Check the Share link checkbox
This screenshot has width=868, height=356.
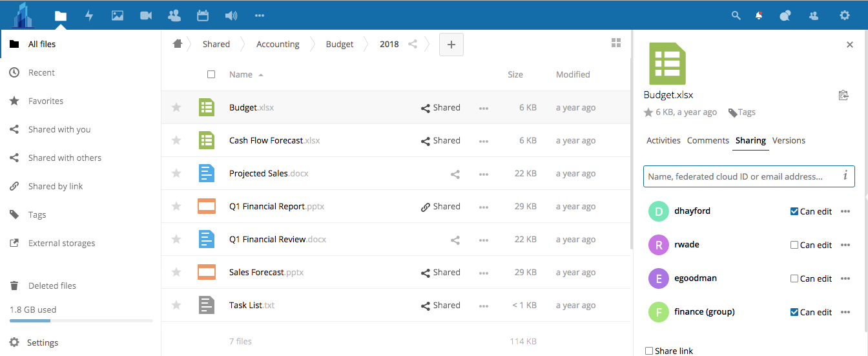(x=649, y=351)
